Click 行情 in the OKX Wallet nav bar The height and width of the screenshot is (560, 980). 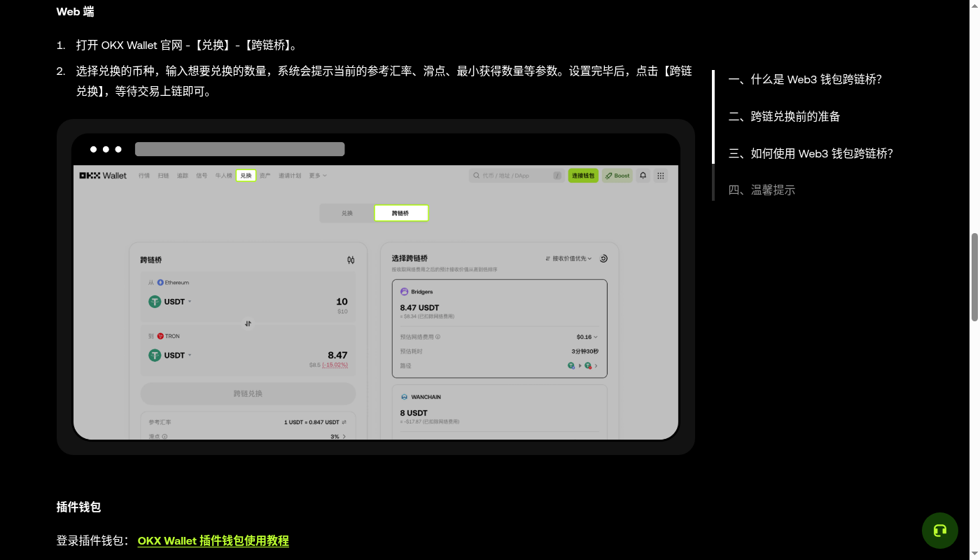pos(144,176)
